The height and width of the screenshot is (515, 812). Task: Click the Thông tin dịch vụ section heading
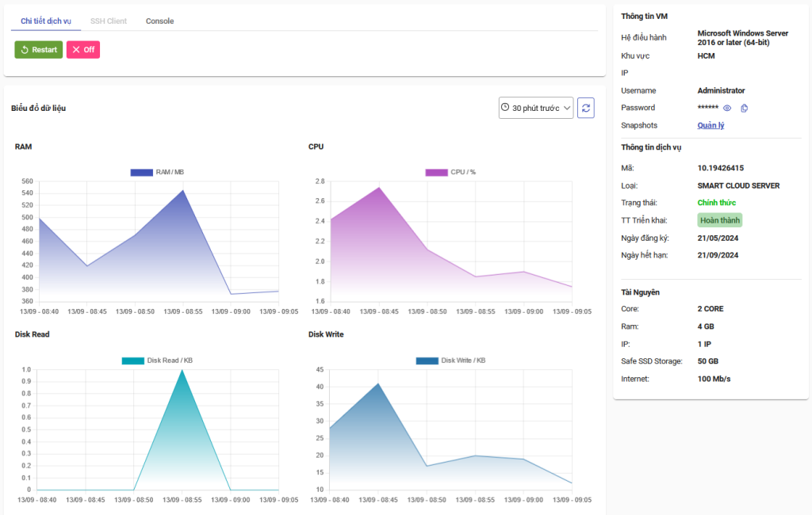tap(651, 147)
